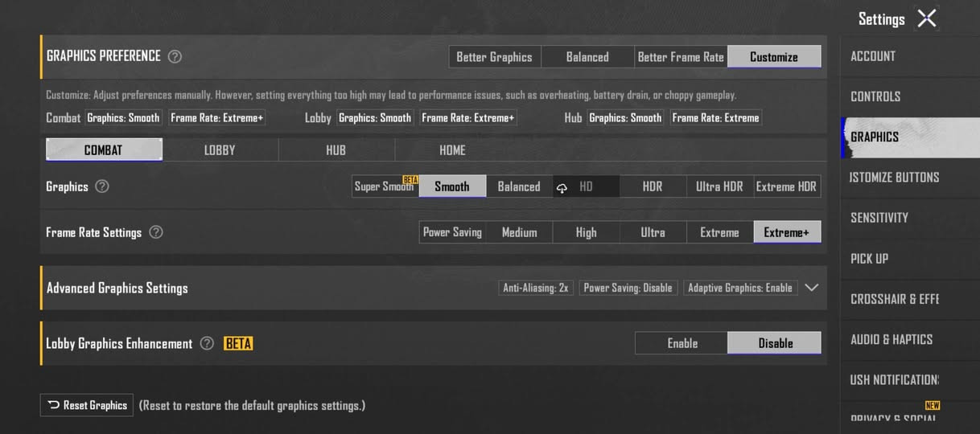Open AUDIO & HAPTICS settings
This screenshot has height=434, width=980.
point(891,339)
